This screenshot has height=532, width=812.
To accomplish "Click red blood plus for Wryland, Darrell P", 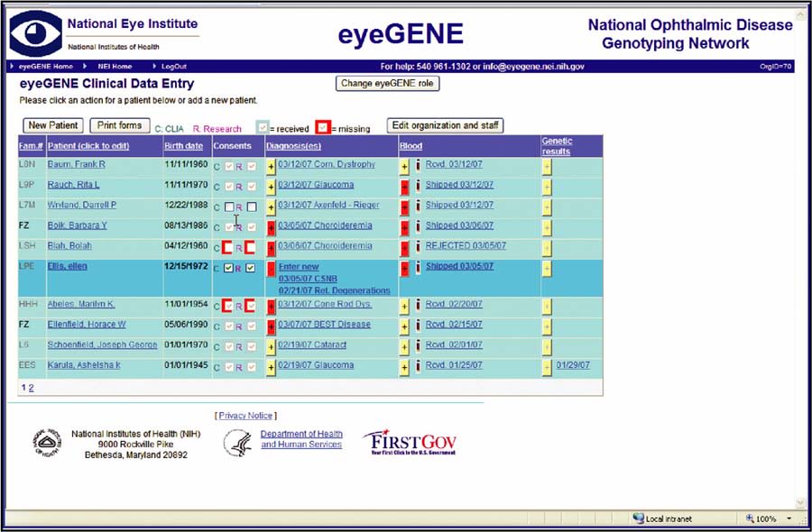I will click(404, 207).
